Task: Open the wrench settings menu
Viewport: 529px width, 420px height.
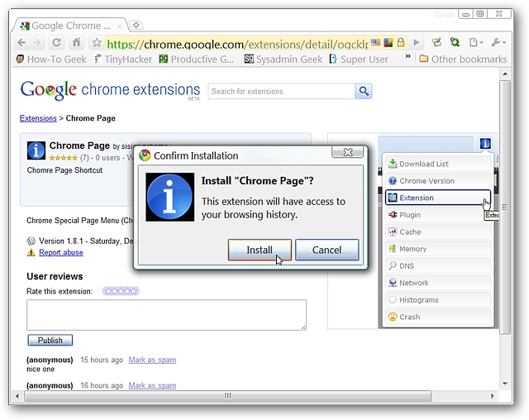Action: [498, 42]
